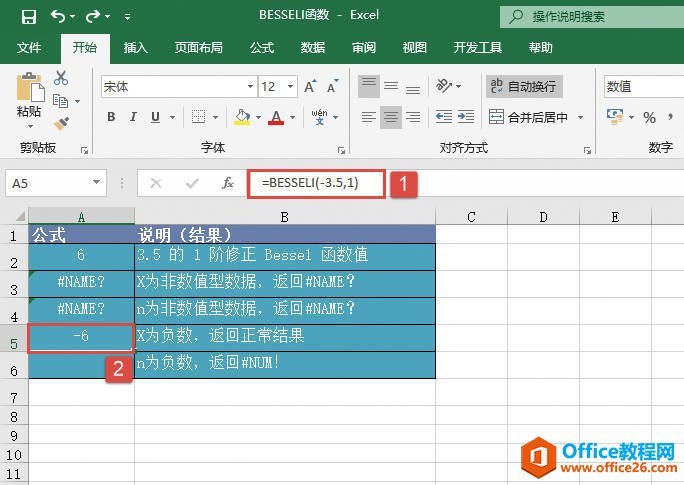Viewport: 684px width, 485px height.
Task: Click the Undo arrow icon
Action: click(58, 16)
